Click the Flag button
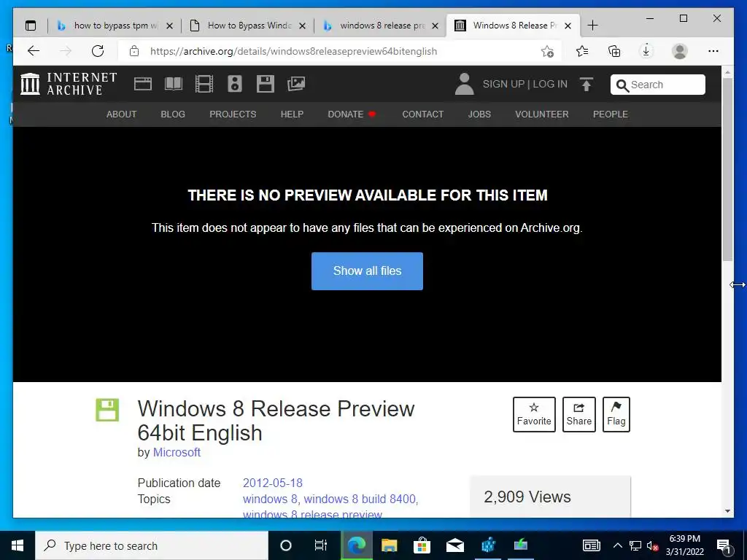The width and height of the screenshot is (747, 560). 616,414
